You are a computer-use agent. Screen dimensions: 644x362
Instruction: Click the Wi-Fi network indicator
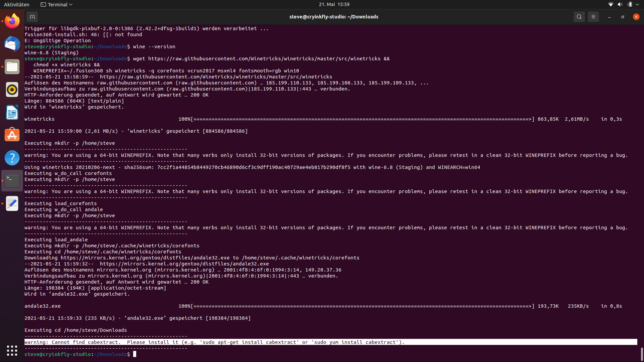pyautogui.click(x=610, y=4)
